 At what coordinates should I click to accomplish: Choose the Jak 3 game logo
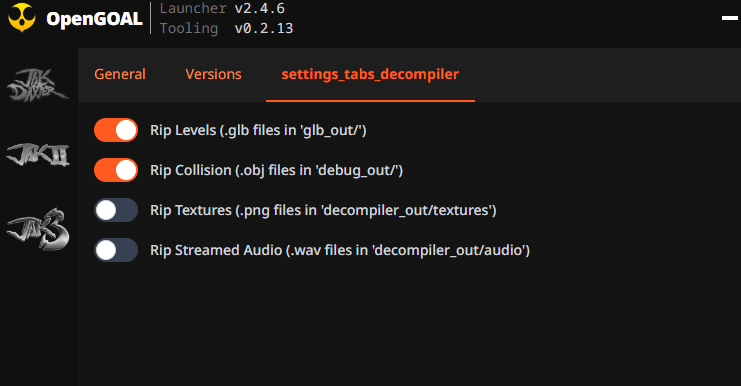(38, 229)
